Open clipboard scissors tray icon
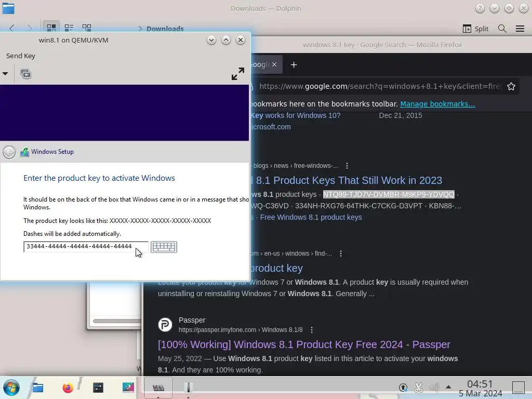The height and width of the screenshot is (399, 532). click(x=418, y=388)
